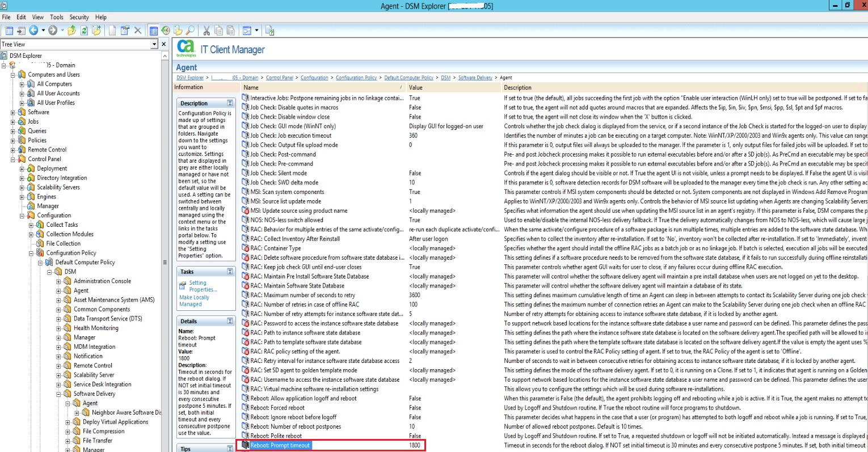Click the Cut scissors icon

pyautogui.click(x=207, y=31)
